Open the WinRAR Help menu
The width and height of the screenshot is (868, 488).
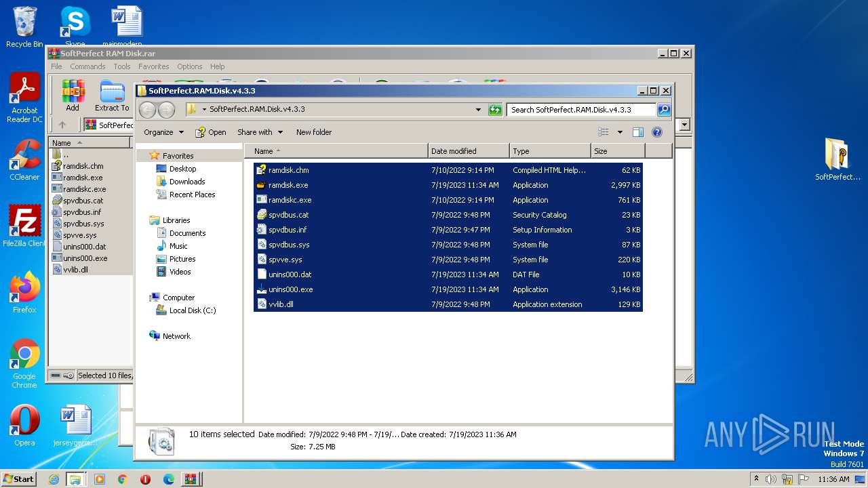(217, 66)
